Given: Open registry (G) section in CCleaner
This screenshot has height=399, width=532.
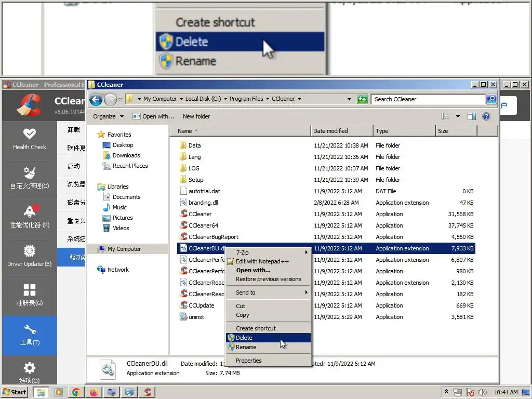Looking at the screenshot, I should point(30,295).
